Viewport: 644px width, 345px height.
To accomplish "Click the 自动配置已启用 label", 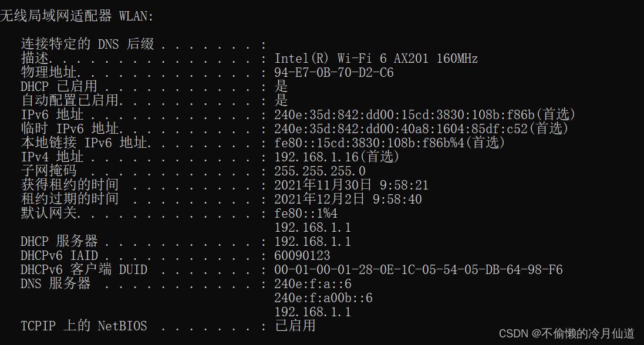I will [70, 101].
